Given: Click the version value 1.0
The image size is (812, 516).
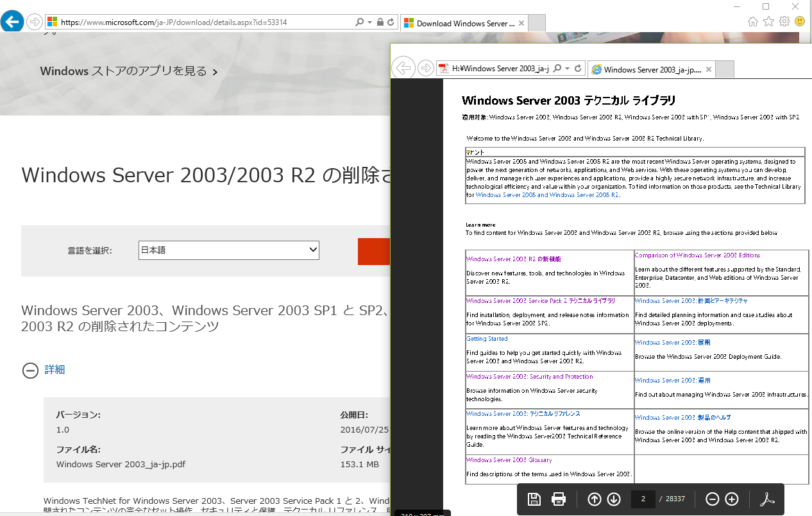Looking at the screenshot, I should point(63,429).
